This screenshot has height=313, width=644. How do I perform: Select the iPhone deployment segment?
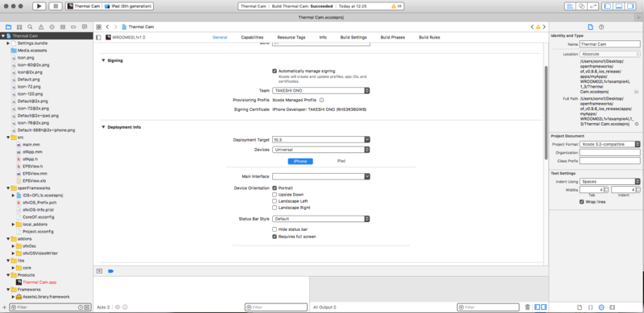pos(300,161)
